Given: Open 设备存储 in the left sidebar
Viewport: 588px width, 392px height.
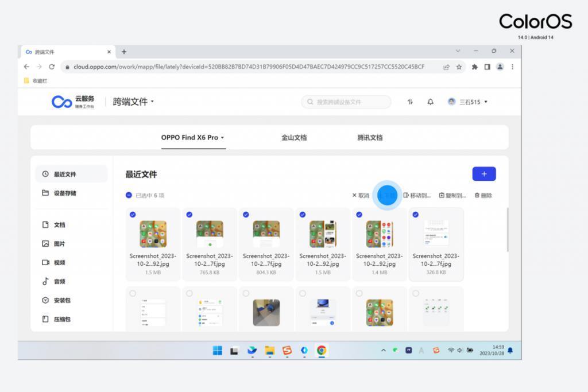Looking at the screenshot, I should click(x=60, y=193).
